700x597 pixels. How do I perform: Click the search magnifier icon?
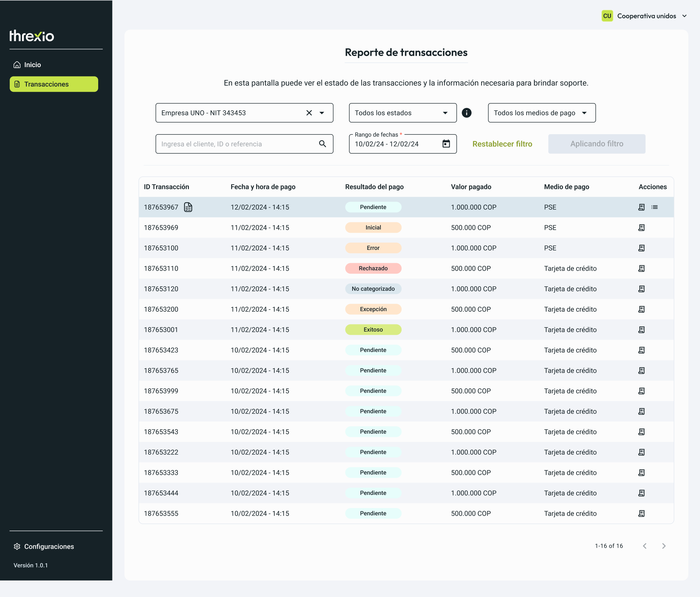click(x=322, y=144)
